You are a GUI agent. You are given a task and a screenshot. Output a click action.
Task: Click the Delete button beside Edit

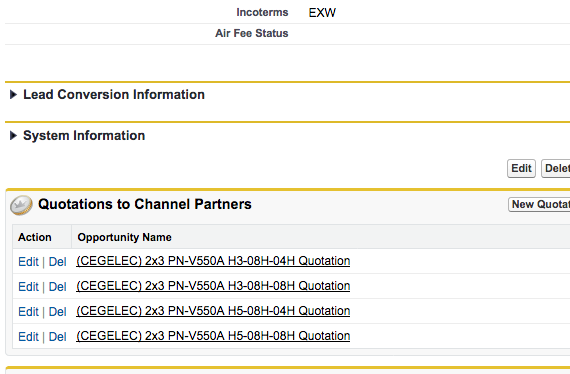pyautogui.click(x=556, y=168)
